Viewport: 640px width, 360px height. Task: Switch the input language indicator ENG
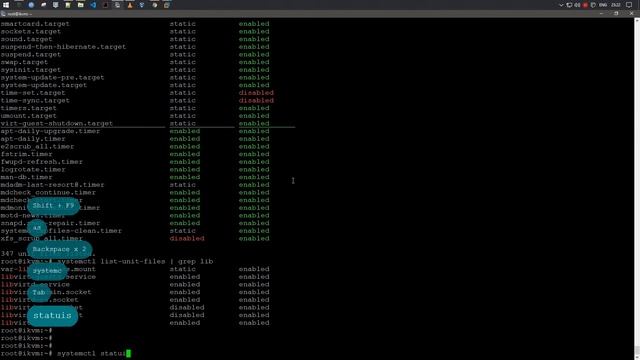[x=603, y=5]
